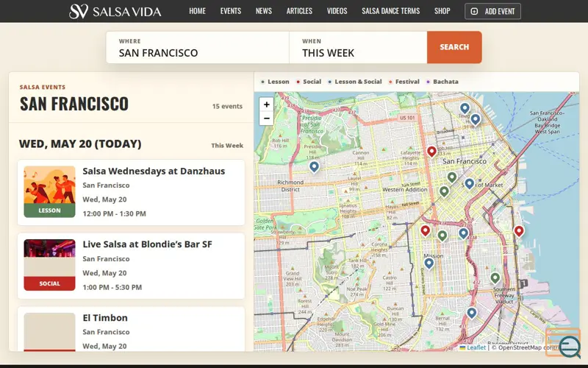Open Salsa Dance Terms page
The height and width of the screenshot is (368, 588).
[x=391, y=11]
